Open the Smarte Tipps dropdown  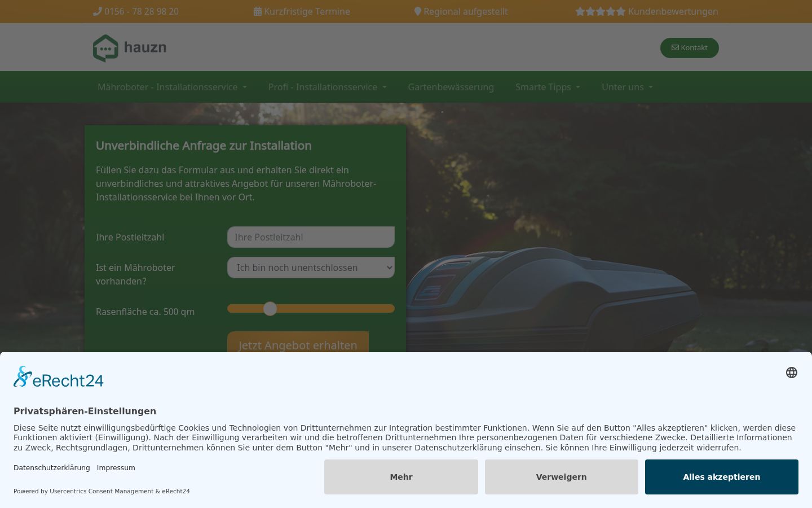pos(548,87)
